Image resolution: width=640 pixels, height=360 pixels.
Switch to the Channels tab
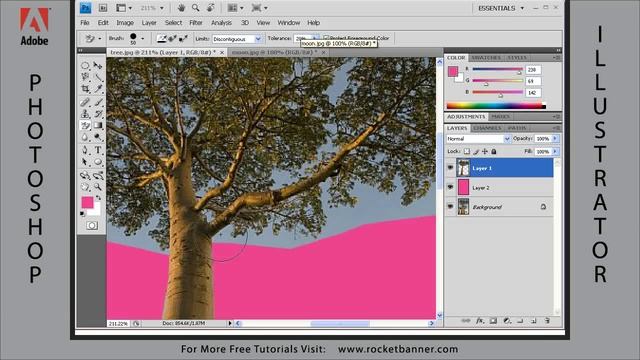tap(487, 128)
